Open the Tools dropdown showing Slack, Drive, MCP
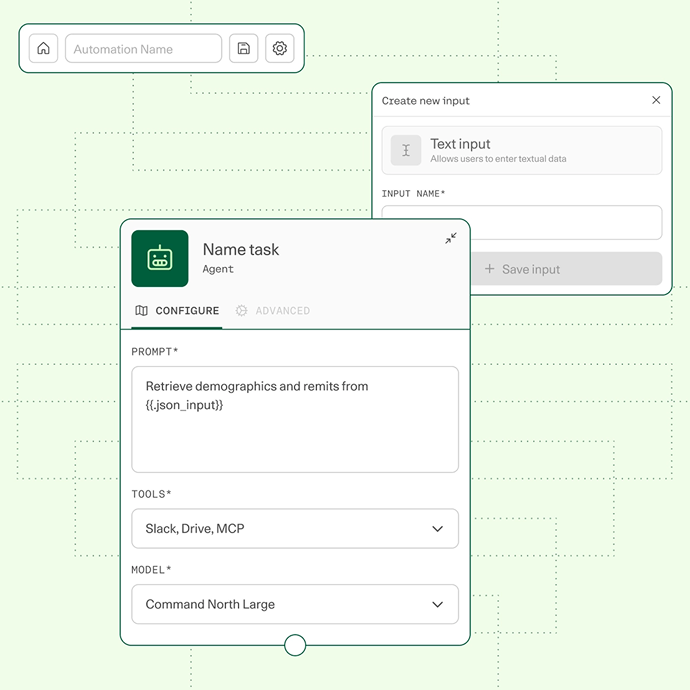This screenshot has height=690, width=690. click(x=295, y=529)
